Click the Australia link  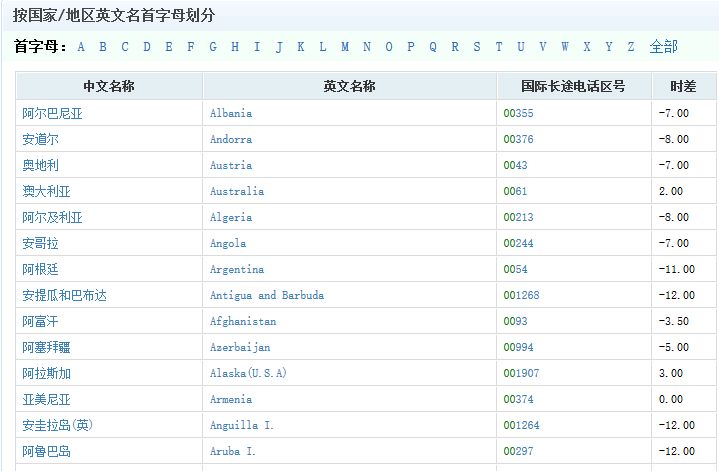237,192
